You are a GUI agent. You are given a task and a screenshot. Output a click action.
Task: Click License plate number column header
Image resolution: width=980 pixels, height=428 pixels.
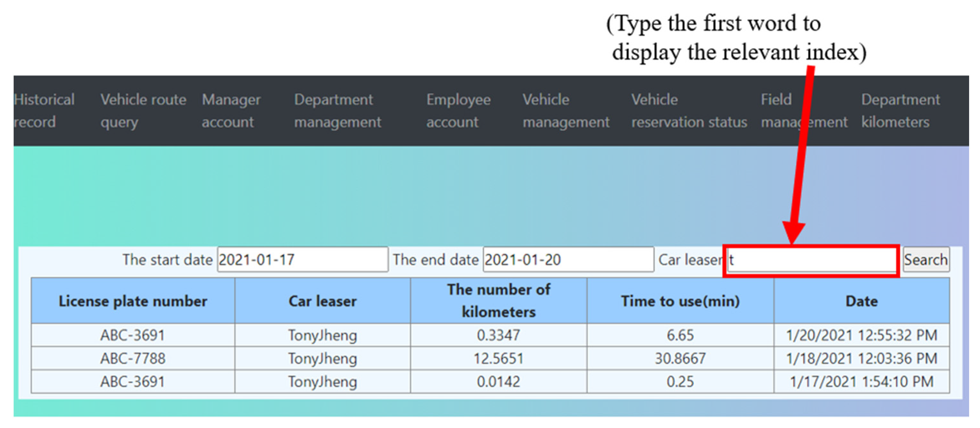coord(133,301)
